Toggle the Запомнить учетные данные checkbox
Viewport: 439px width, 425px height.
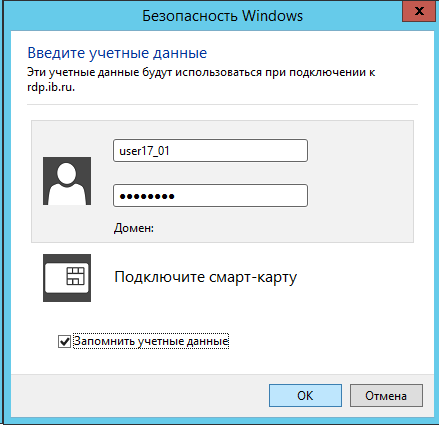coord(64,341)
